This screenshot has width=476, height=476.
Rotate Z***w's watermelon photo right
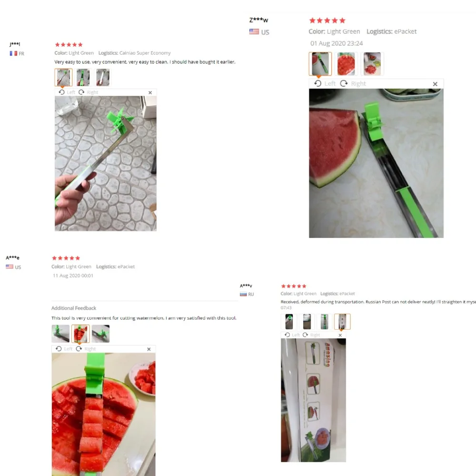coord(353,83)
